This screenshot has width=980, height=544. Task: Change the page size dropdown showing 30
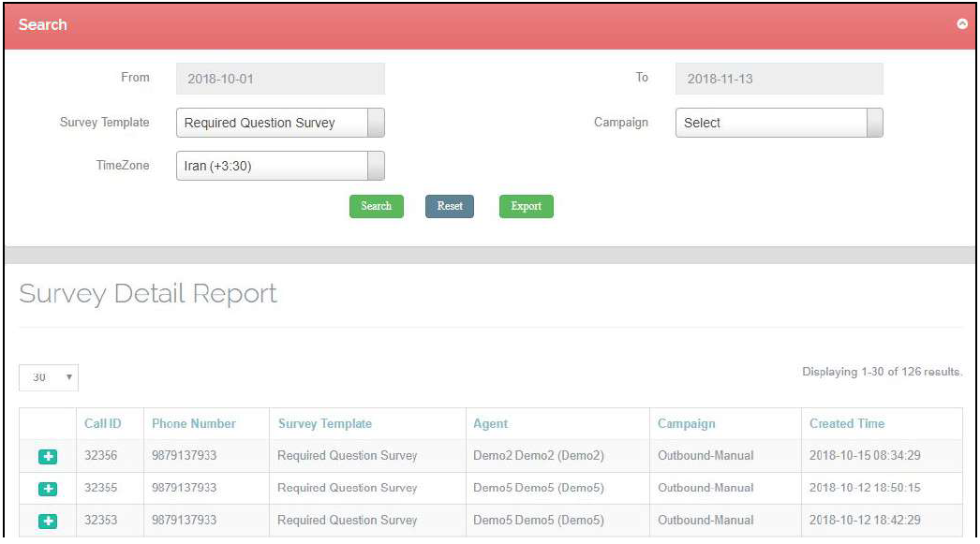coord(49,377)
